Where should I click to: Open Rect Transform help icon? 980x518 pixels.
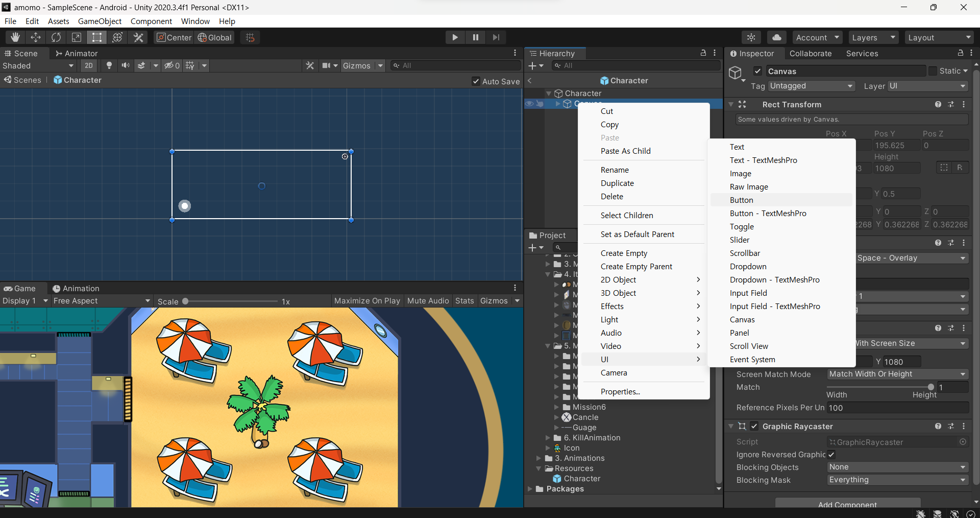point(938,104)
